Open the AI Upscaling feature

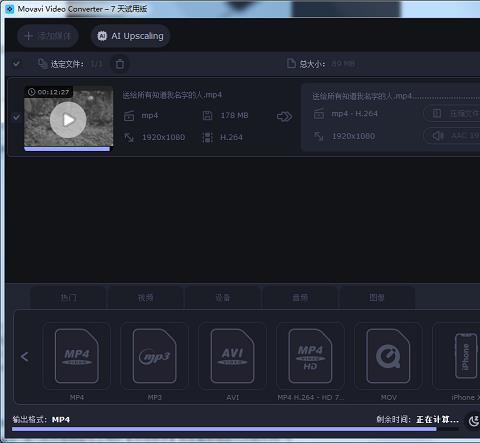tap(130, 36)
